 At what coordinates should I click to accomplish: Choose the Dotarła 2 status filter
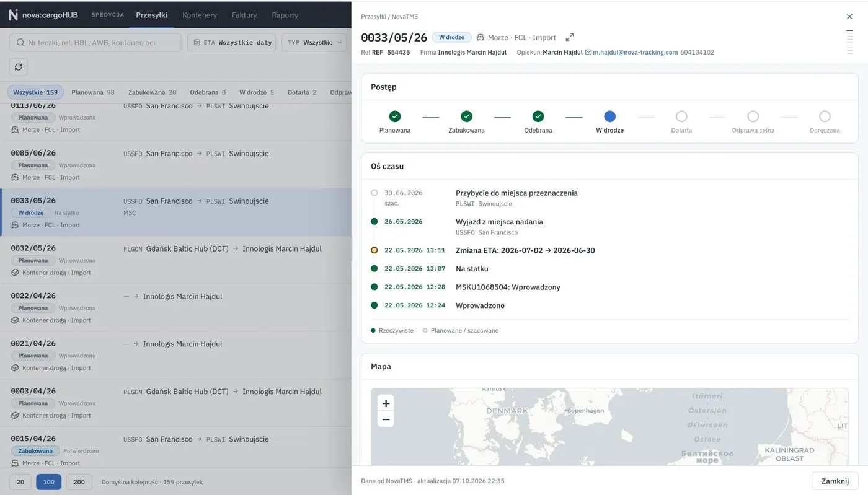click(x=302, y=92)
